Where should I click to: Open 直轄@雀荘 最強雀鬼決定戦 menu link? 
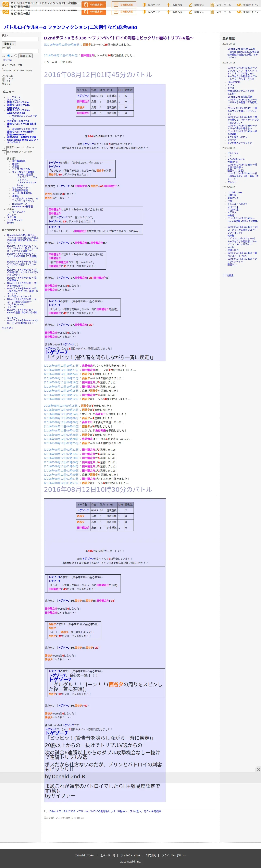(22, 137)
